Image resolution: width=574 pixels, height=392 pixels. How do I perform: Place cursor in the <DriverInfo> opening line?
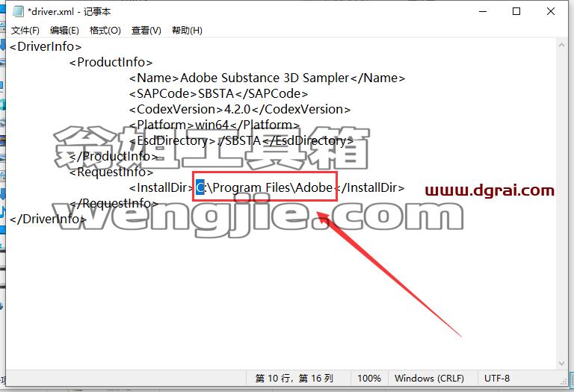(46, 47)
